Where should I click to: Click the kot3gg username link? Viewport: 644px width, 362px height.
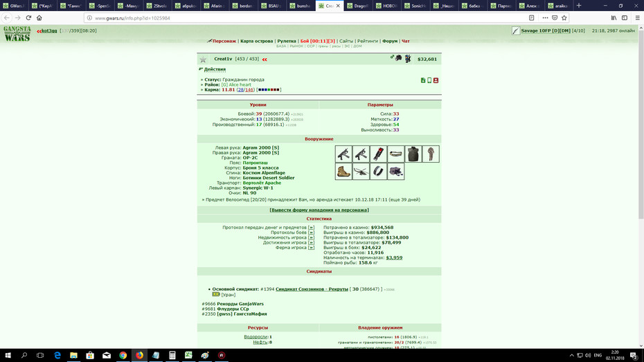[x=49, y=30]
